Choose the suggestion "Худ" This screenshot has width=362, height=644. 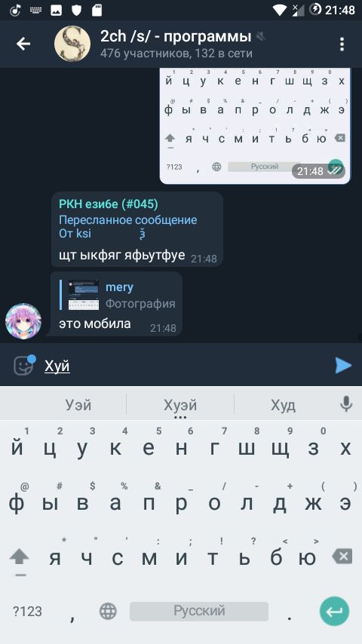283,406
